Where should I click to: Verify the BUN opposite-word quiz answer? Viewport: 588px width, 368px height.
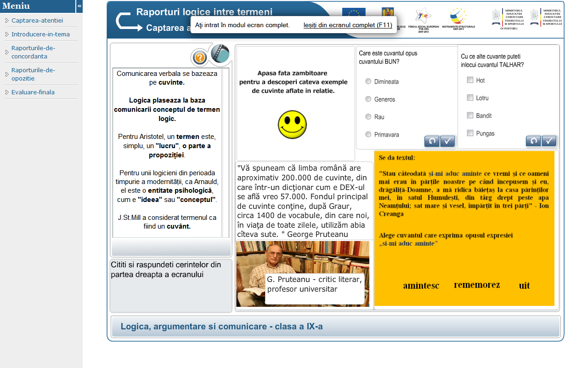447,141
